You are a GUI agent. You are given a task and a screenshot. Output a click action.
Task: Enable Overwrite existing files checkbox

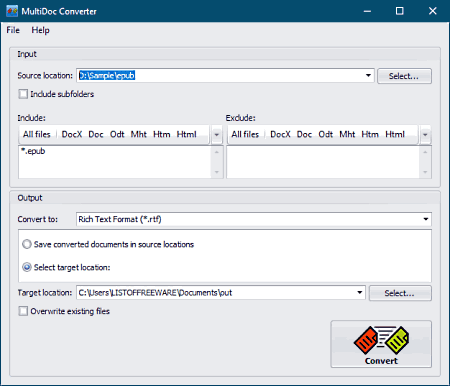tap(23, 311)
